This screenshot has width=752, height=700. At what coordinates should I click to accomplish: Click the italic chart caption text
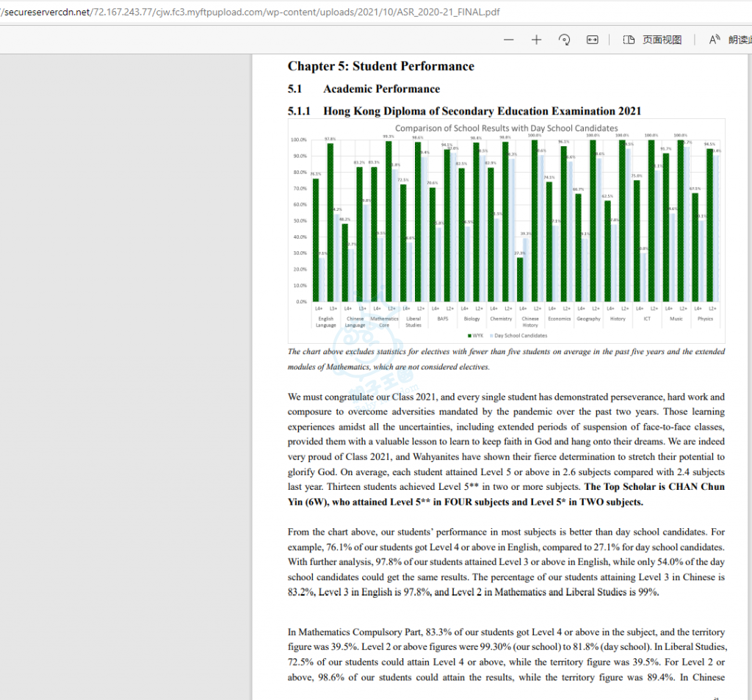pyautogui.click(x=506, y=359)
